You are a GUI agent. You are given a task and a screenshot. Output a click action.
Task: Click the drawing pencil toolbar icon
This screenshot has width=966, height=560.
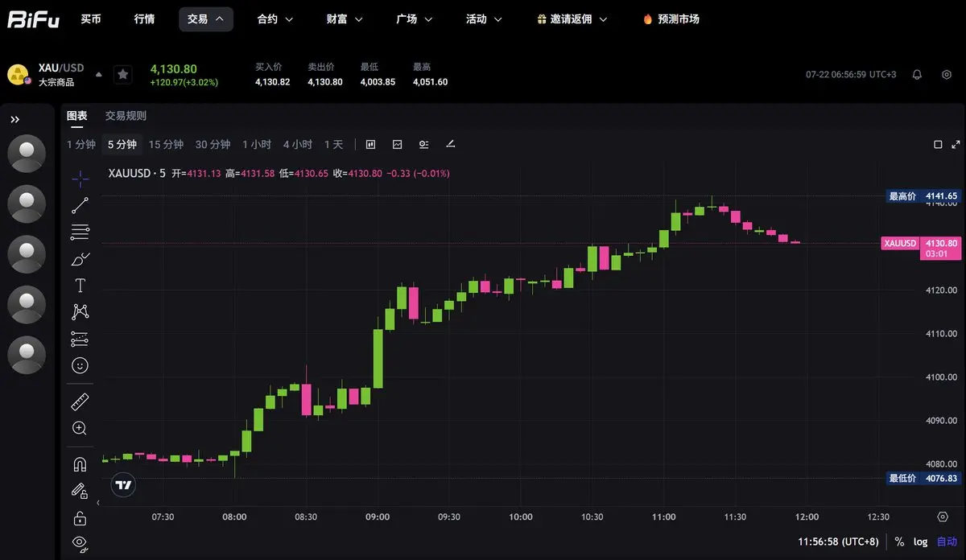[450, 144]
